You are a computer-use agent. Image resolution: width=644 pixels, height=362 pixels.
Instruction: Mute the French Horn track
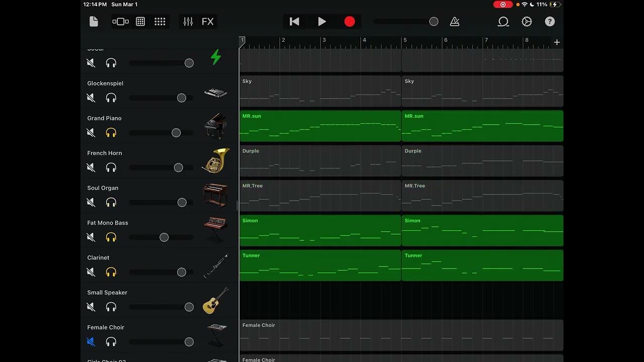91,167
